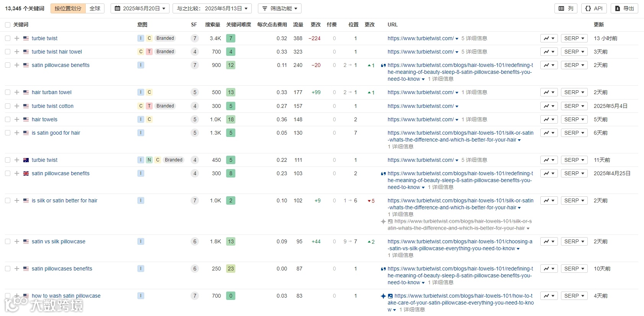The image size is (644, 316).
Task: Open SERP dropdown for 'turbie twist cotton'
Action: (x=574, y=106)
